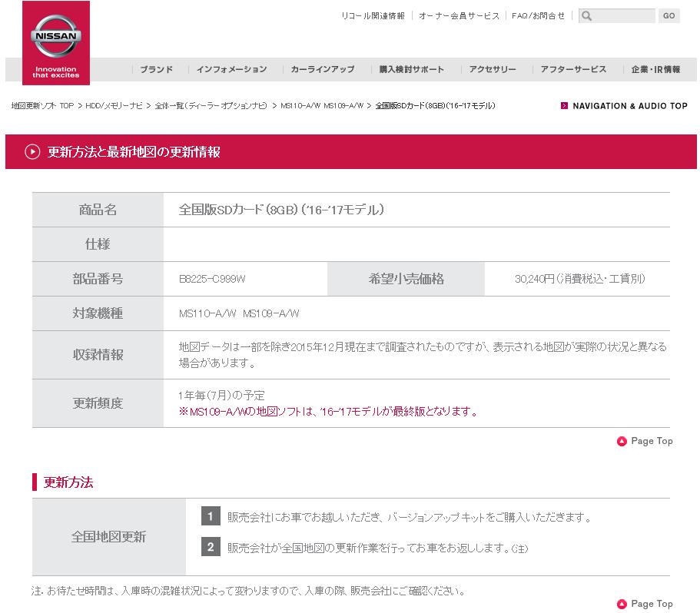This screenshot has height=613, width=700.
Task: Open the 購入検討サポート menu
Action: pyautogui.click(x=412, y=69)
